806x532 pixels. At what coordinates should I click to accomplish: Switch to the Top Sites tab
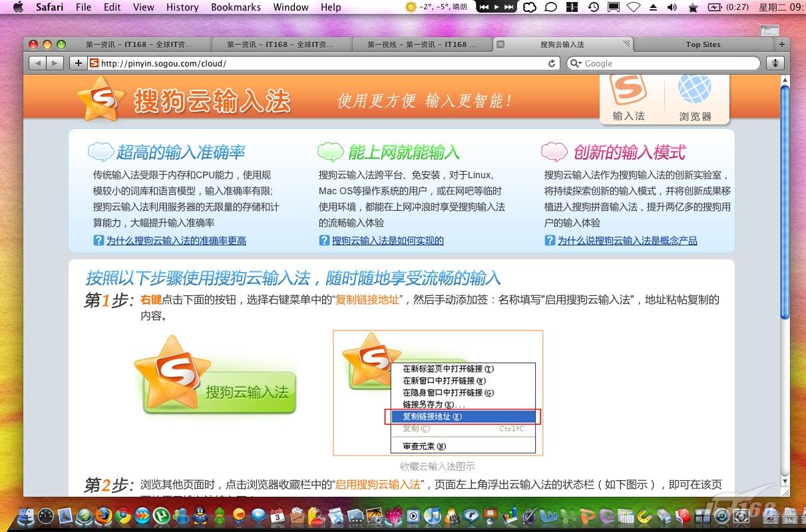tap(703, 45)
